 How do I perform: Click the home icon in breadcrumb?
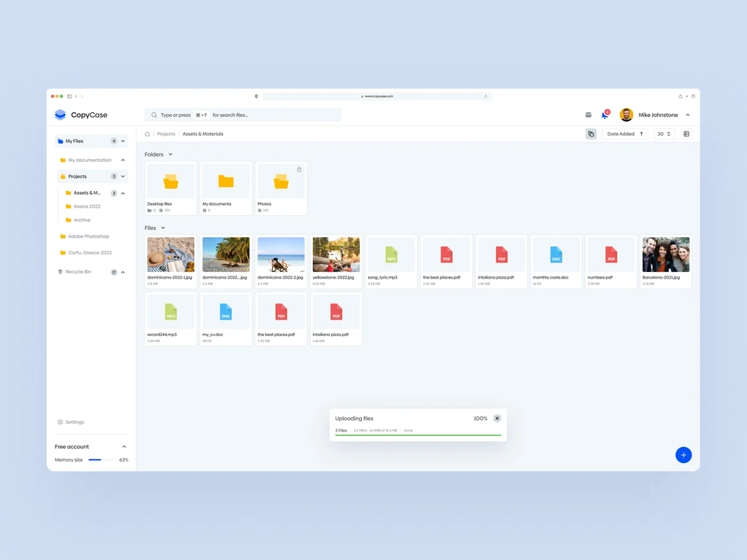pyautogui.click(x=147, y=134)
